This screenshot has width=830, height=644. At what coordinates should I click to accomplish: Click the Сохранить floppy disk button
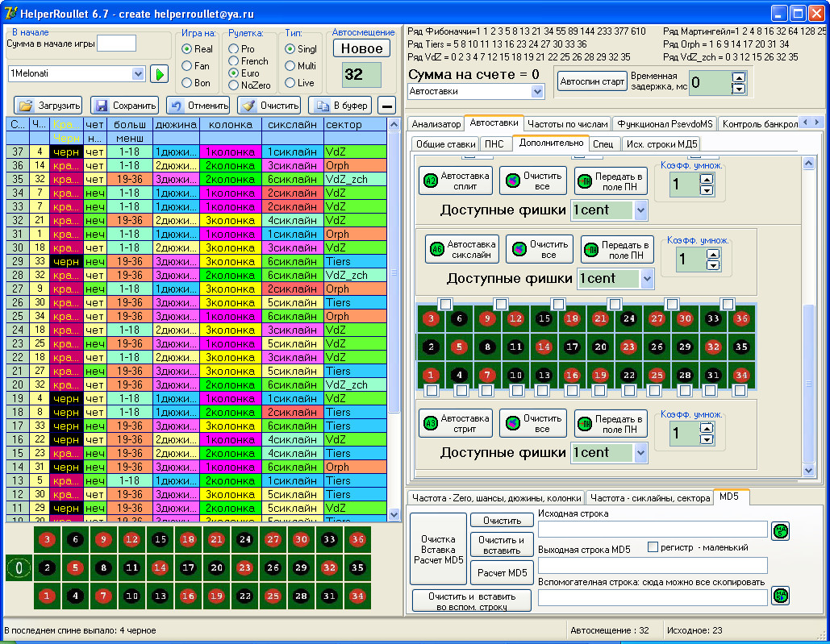coord(123,106)
